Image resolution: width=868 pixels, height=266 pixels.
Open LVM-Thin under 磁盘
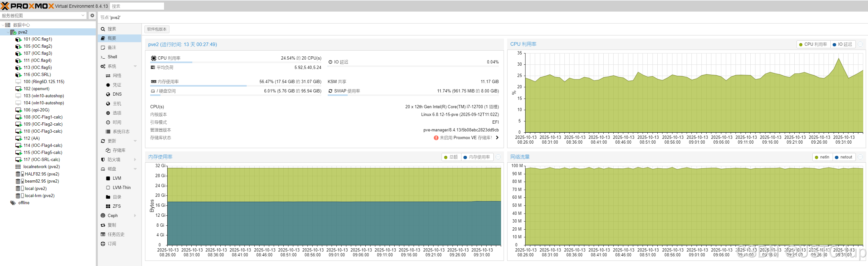(120, 188)
